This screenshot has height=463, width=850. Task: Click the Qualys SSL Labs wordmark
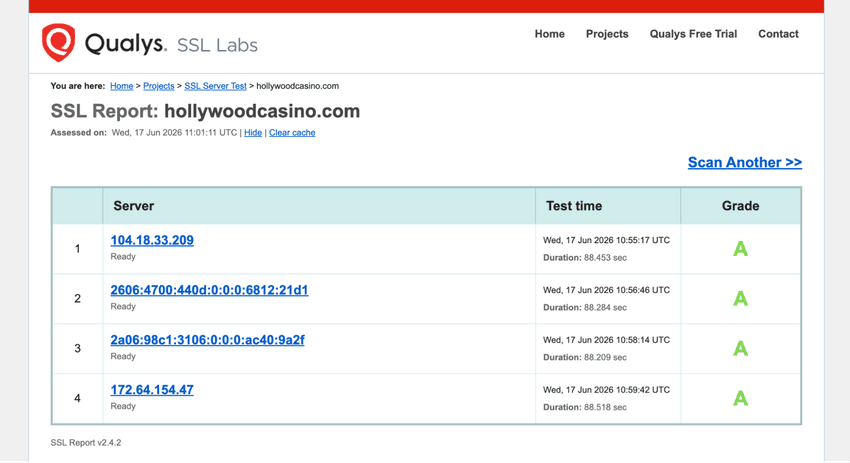pos(171,44)
